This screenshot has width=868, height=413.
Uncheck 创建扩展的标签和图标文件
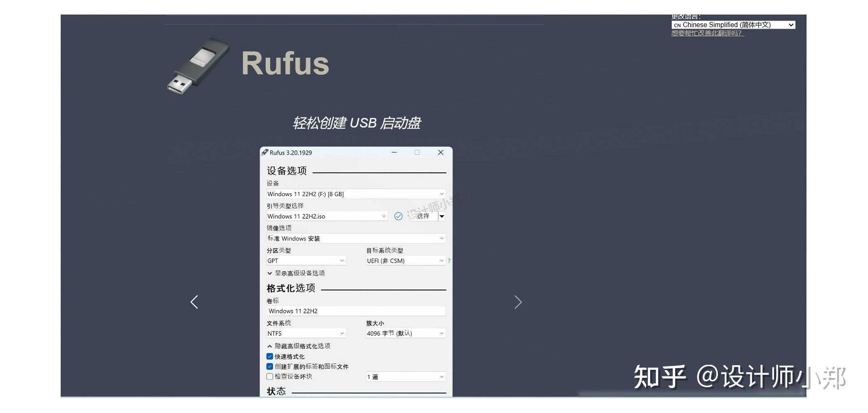[x=270, y=366]
